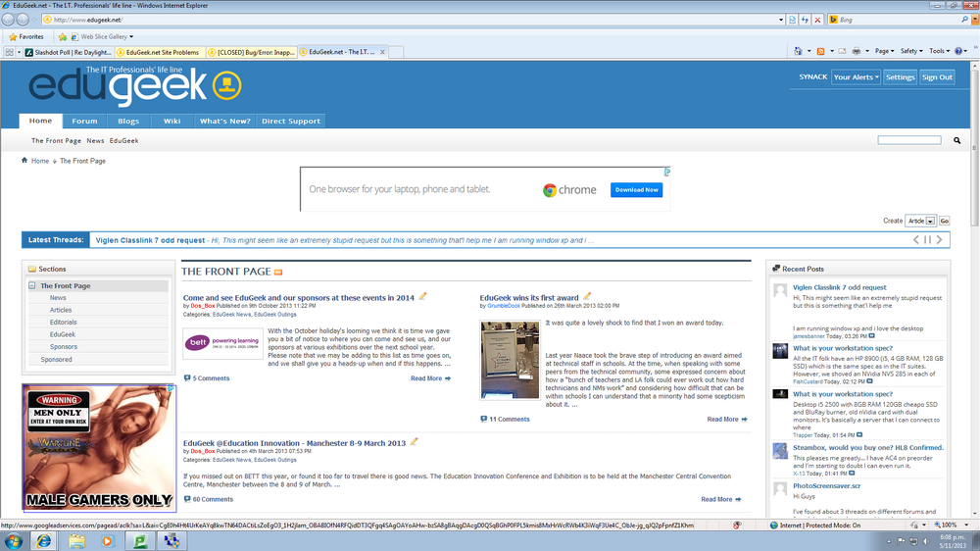Open the IE Page menu dropdown
The height and width of the screenshot is (551, 980).
(x=884, y=51)
